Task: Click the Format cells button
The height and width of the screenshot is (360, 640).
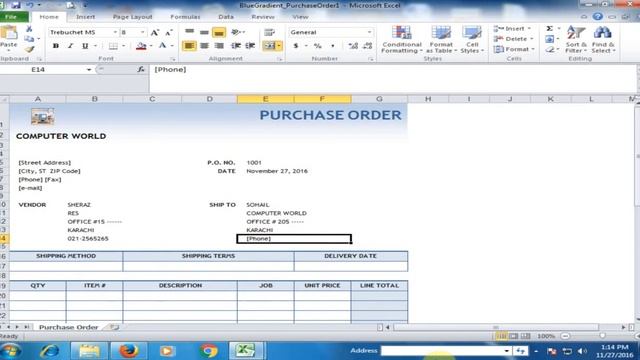Action: tap(513, 49)
